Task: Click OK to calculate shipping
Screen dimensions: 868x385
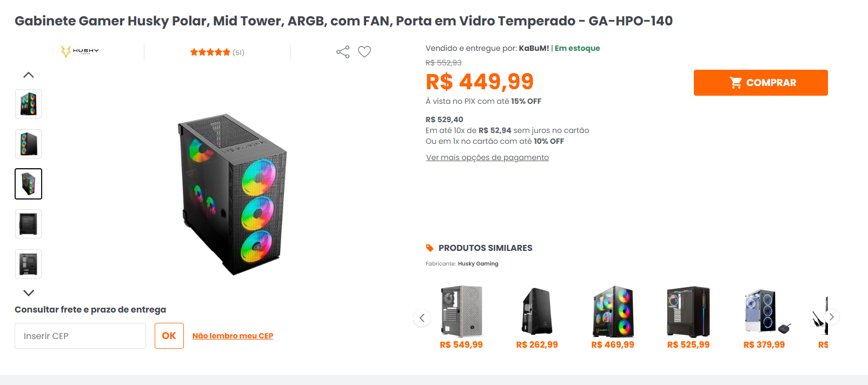Action: (x=169, y=336)
